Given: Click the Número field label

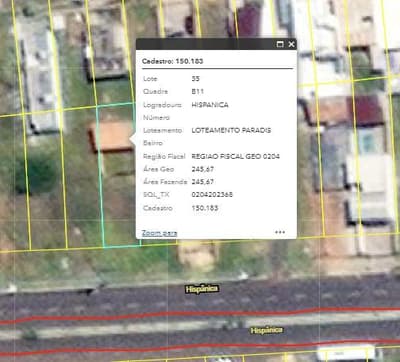Looking at the screenshot, I should (156, 118).
